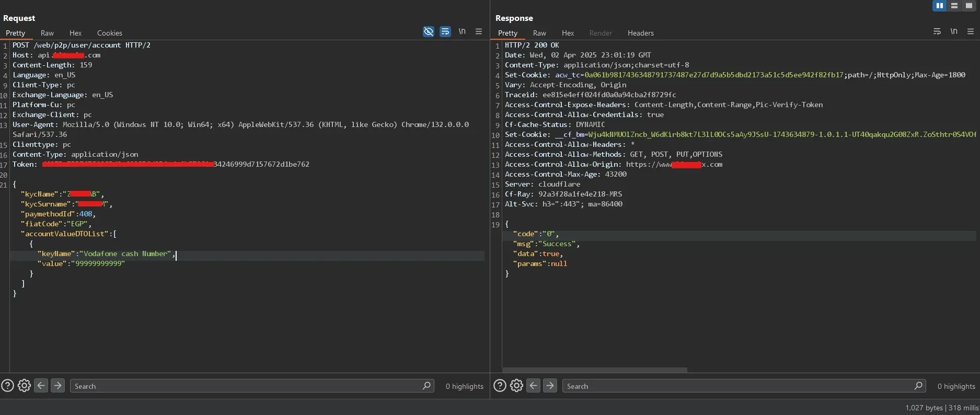This screenshot has height=415, width=980.
Task: Switch to Request Raw tab
Action: (48, 33)
